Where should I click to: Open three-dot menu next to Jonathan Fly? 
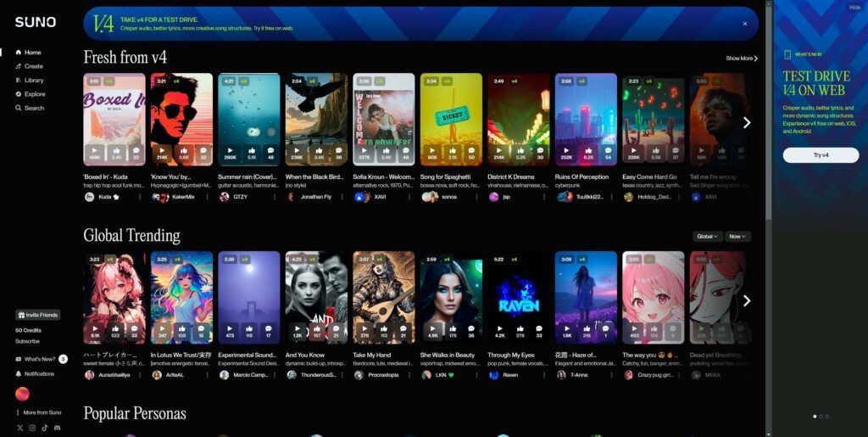342,197
